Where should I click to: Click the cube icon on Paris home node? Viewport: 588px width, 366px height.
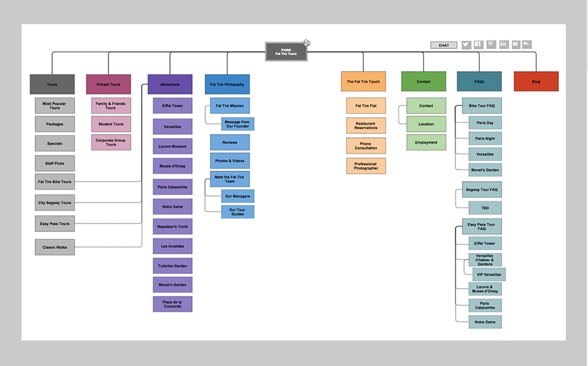pos(307,42)
